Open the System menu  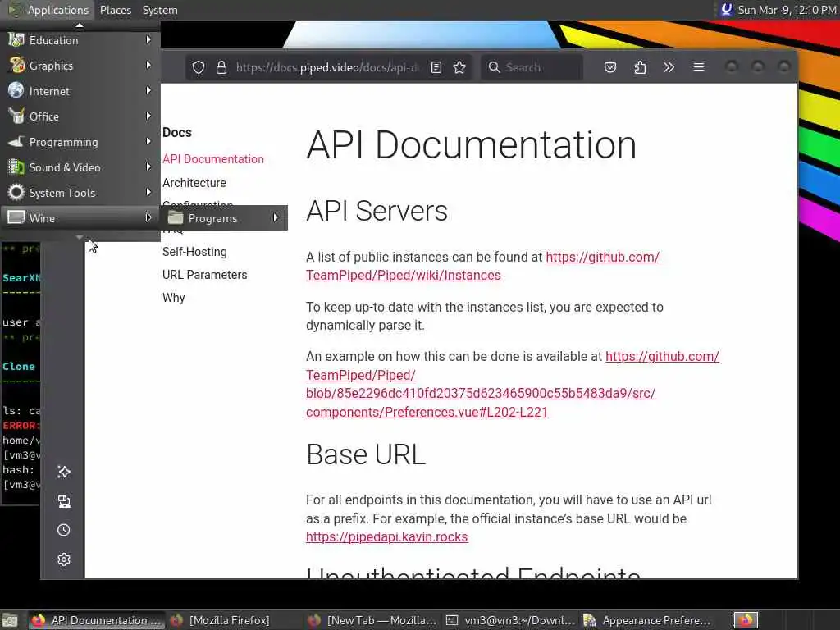point(160,10)
